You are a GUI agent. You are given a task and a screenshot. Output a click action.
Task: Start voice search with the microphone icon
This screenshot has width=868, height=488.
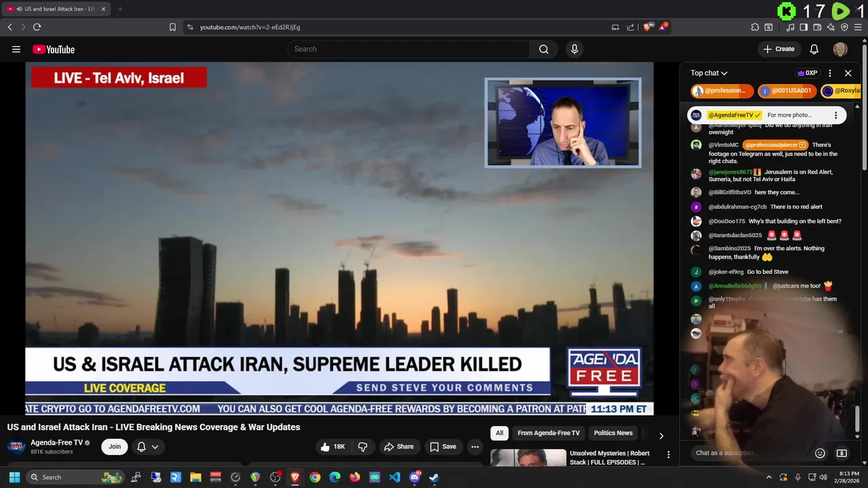point(574,49)
